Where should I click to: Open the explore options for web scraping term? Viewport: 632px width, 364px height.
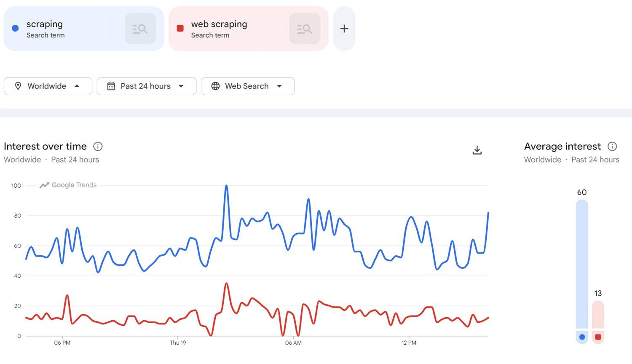(x=304, y=28)
